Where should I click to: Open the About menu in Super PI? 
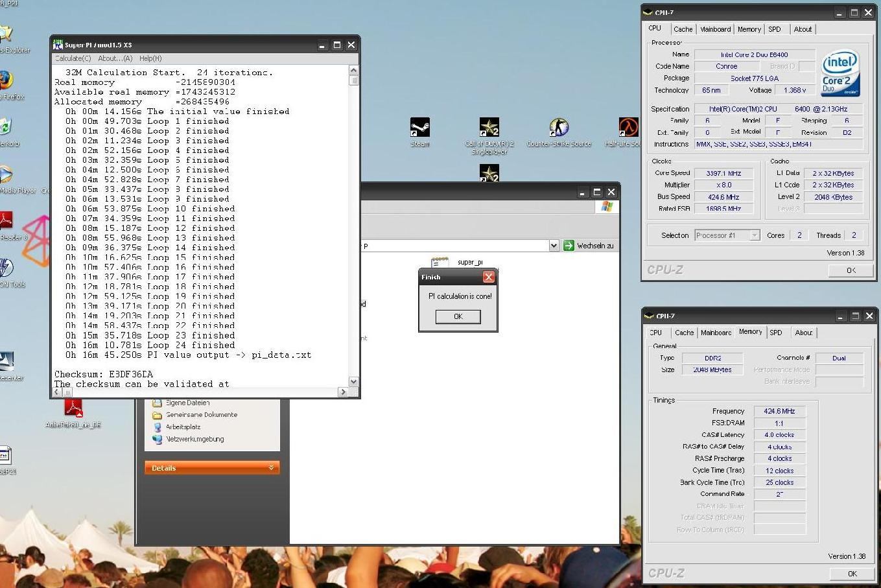coord(115,58)
